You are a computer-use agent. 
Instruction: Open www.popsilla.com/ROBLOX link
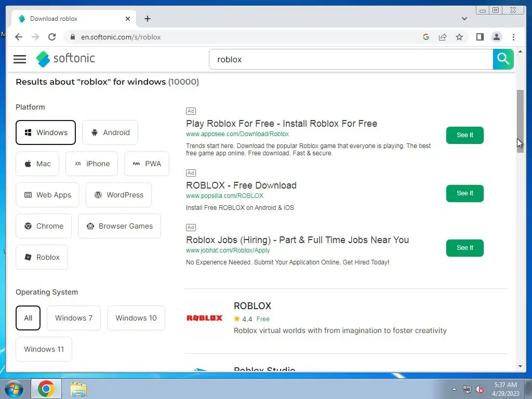224,196
